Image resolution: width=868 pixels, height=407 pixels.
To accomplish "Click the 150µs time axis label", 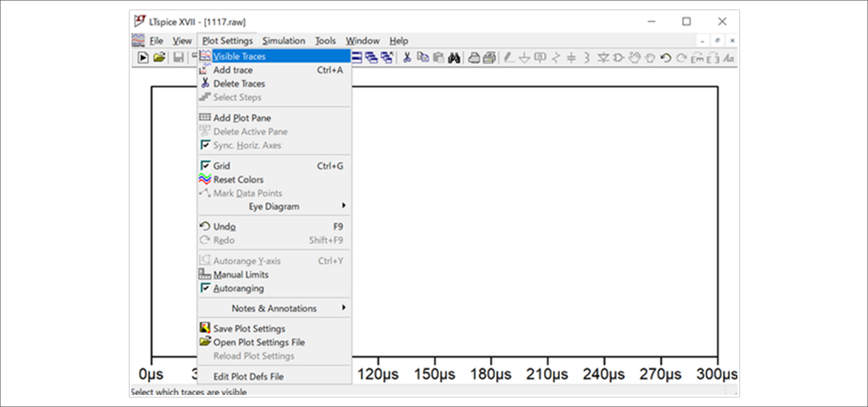I will tap(434, 374).
